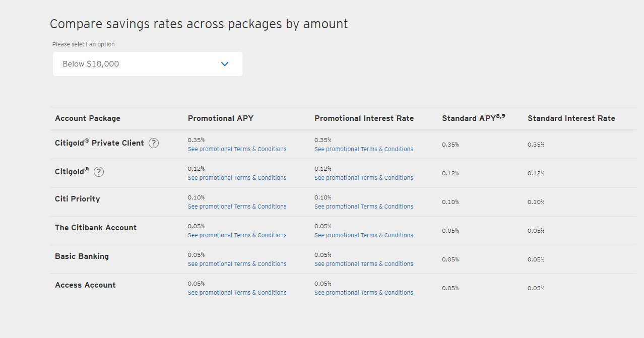Click the question mark next to Citigold
644x338 pixels.
pyautogui.click(x=99, y=172)
